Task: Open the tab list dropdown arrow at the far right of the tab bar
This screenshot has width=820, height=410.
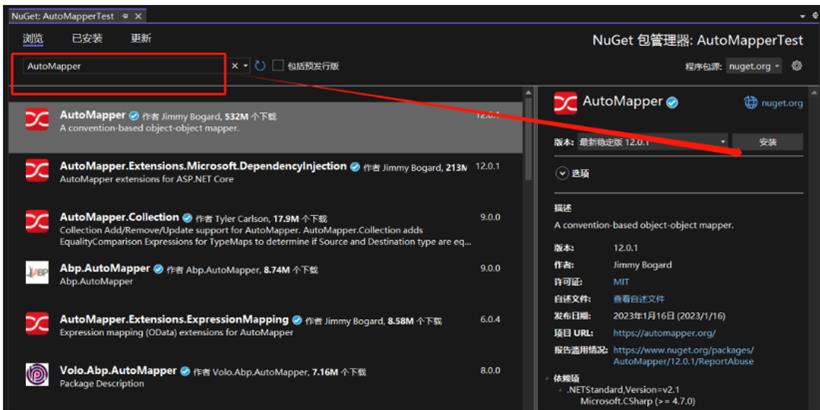Action: (x=803, y=16)
